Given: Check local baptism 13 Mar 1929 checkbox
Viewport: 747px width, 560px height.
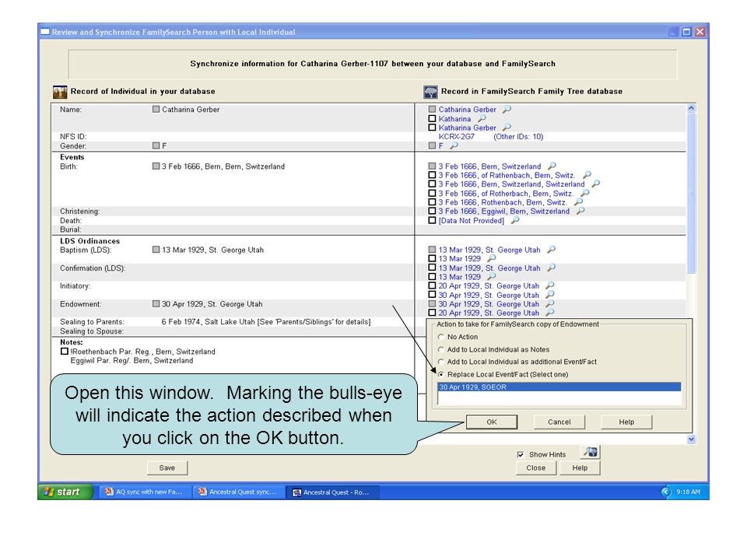Looking at the screenshot, I should 156,250.
